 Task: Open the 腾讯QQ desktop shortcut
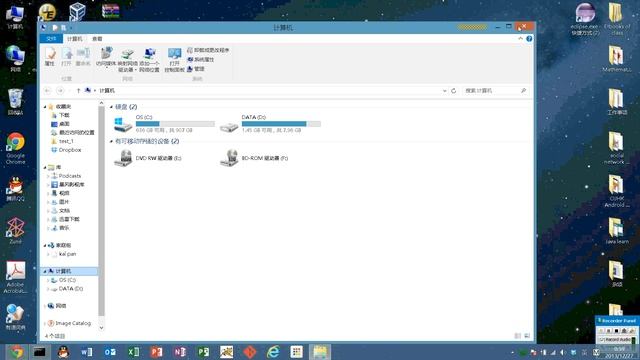point(16,189)
